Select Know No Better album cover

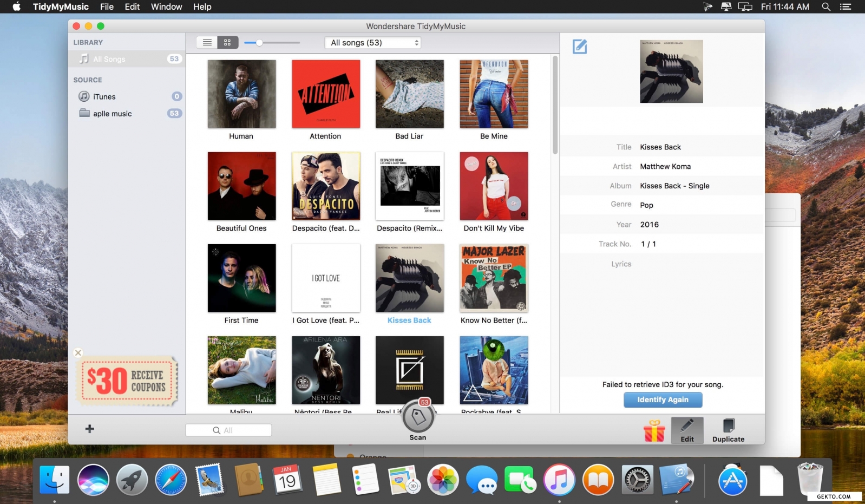494,278
